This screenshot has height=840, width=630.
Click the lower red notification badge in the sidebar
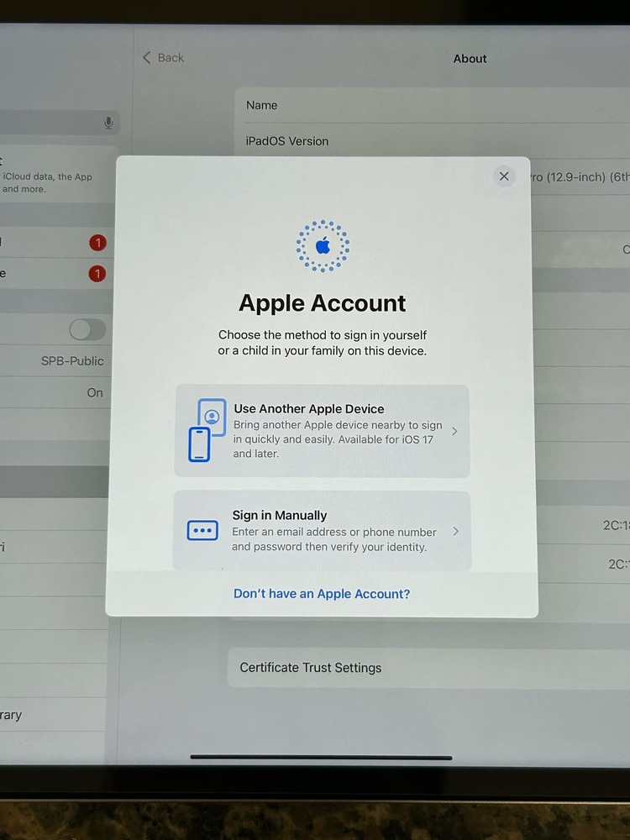click(x=97, y=275)
